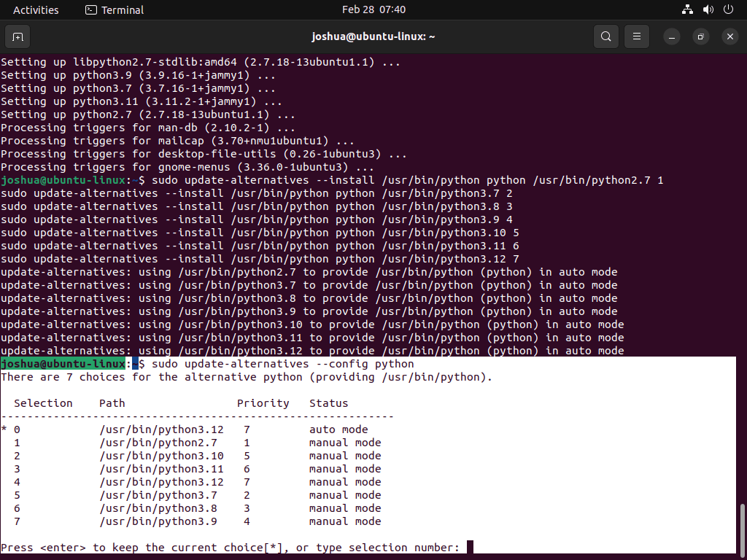Close the terminal window

(729, 36)
